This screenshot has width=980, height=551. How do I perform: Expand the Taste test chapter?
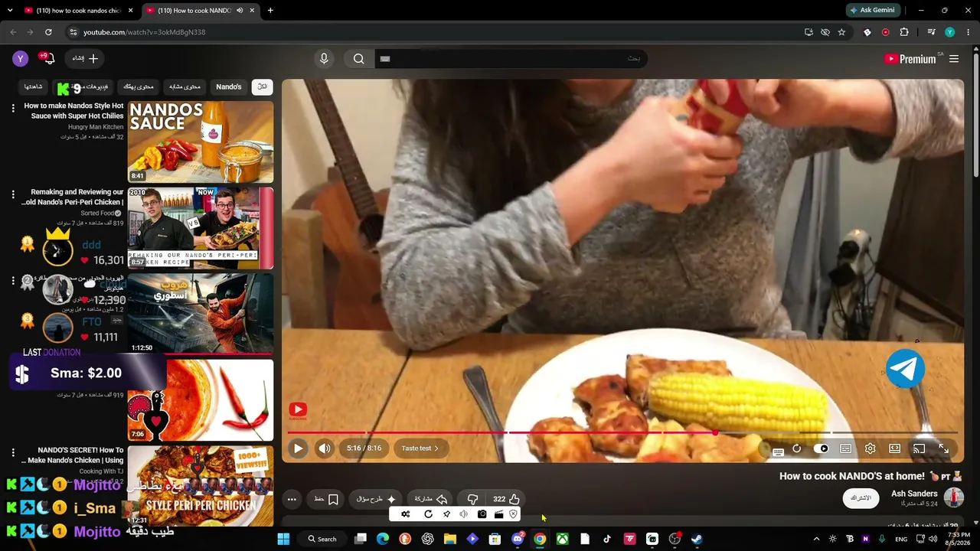(x=420, y=448)
